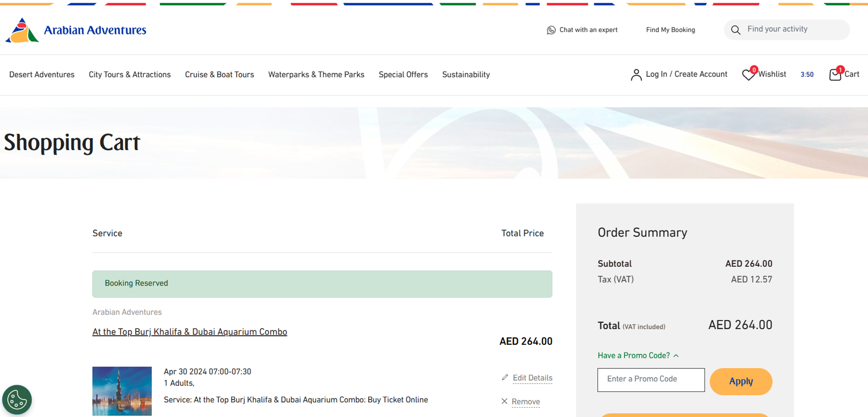
Task: Click the Wishlist text link
Action: point(772,74)
